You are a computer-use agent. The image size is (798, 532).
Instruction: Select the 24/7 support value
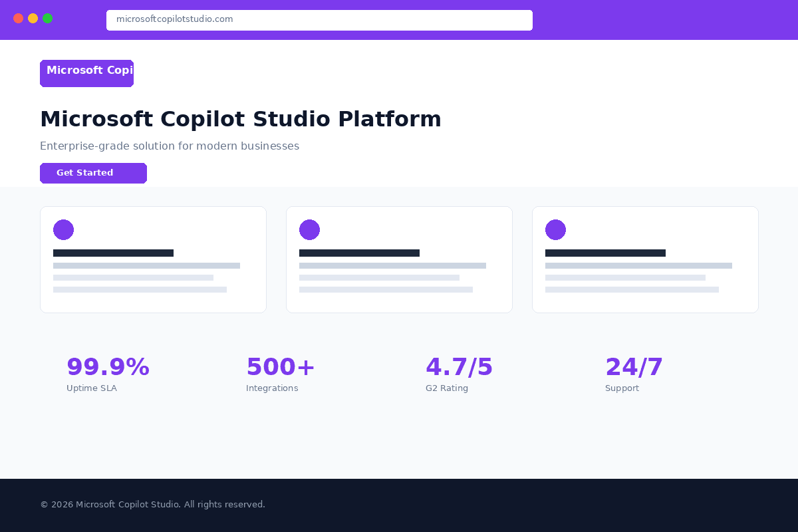[634, 367]
